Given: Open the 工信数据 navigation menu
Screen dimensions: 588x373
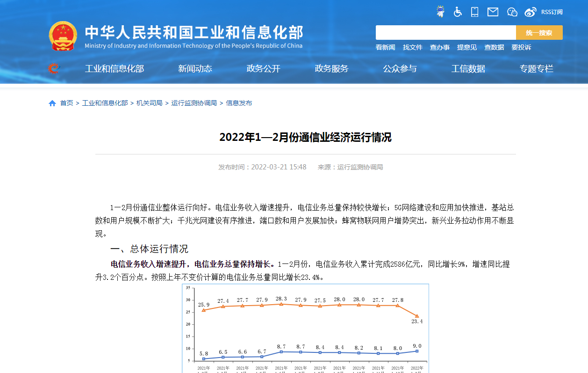Looking at the screenshot, I should [x=468, y=69].
